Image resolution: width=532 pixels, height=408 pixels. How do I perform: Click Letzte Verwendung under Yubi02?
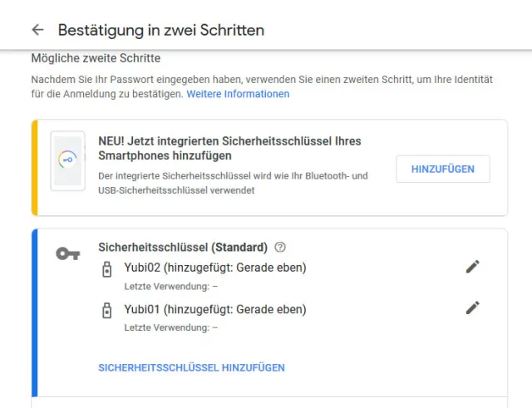[170, 287]
